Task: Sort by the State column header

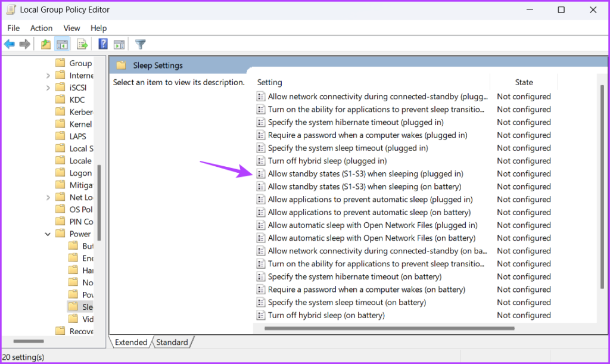Action: pyautogui.click(x=524, y=82)
